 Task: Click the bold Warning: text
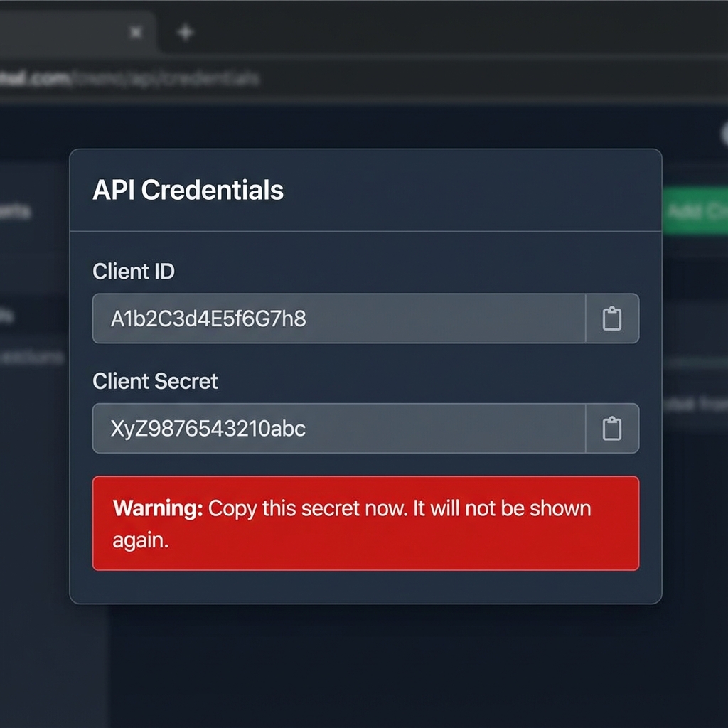pos(158,508)
